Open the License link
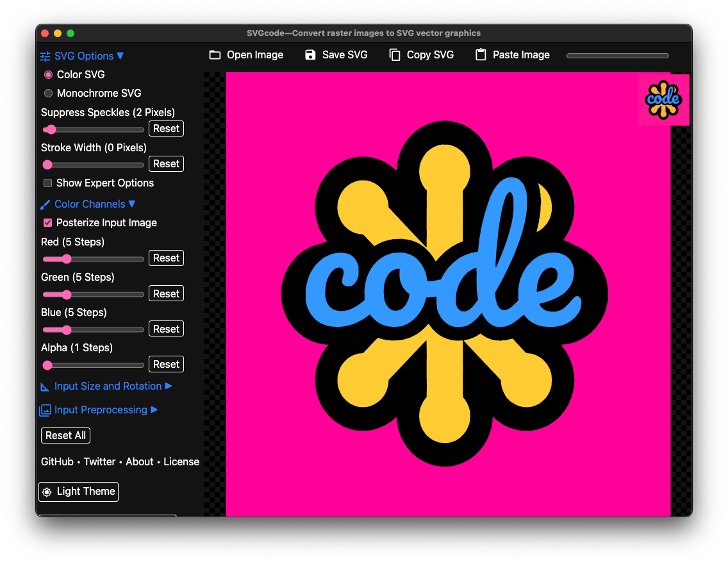 click(x=181, y=462)
